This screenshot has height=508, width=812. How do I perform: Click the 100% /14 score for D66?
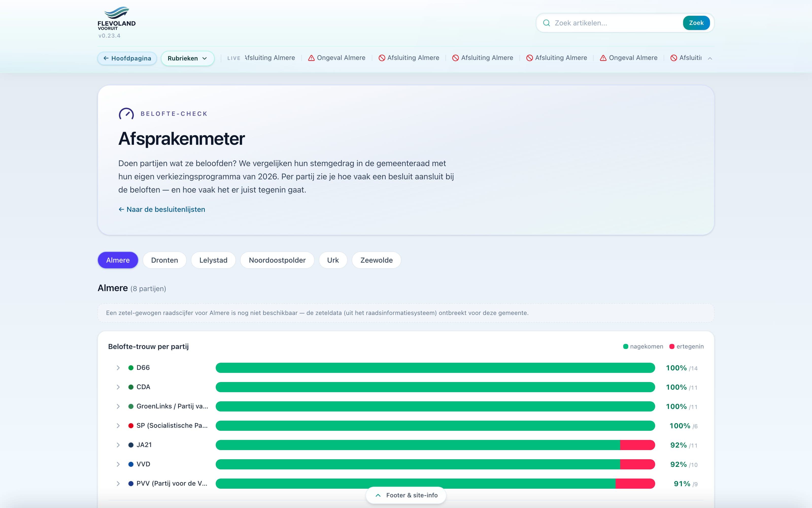[x=682, y=368]
